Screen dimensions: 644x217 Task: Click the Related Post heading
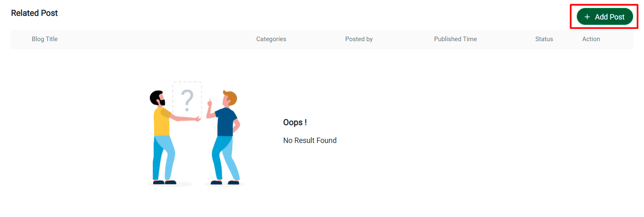34,13
